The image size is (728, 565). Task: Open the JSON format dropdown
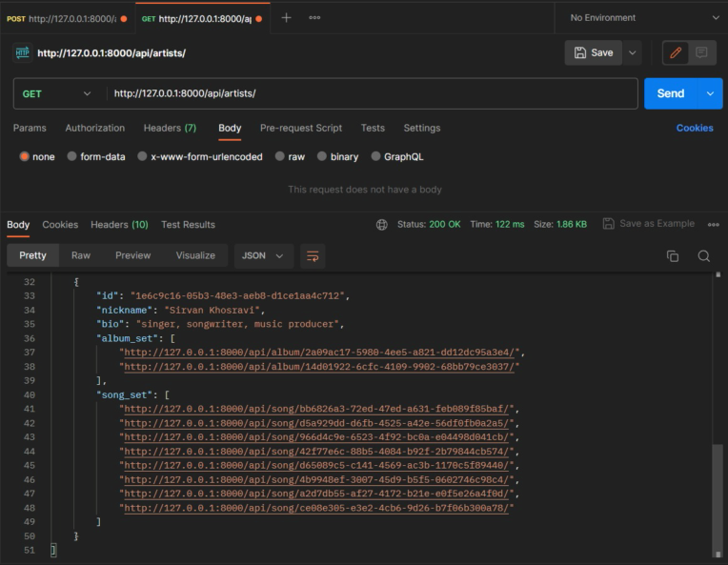coord(263,255)
